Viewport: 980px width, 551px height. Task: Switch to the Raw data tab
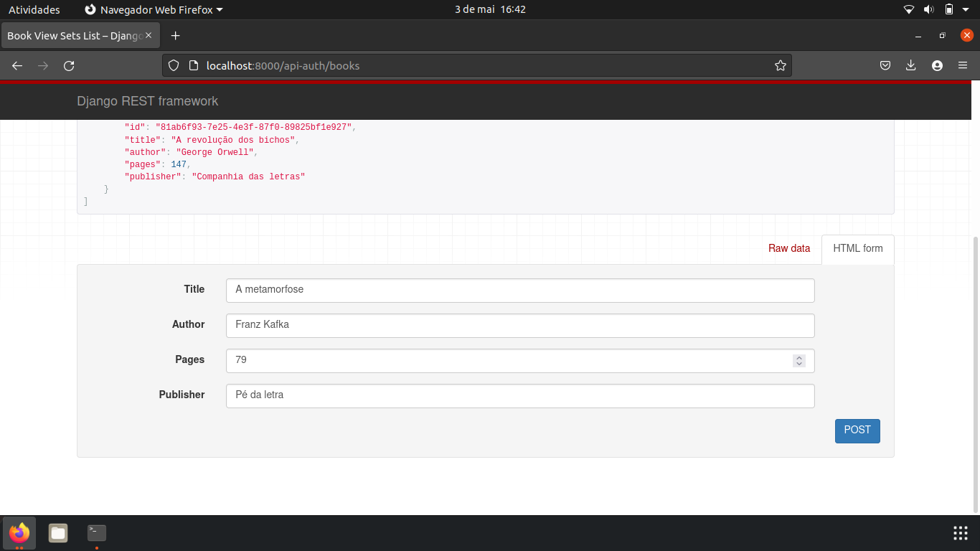(789, 248)
